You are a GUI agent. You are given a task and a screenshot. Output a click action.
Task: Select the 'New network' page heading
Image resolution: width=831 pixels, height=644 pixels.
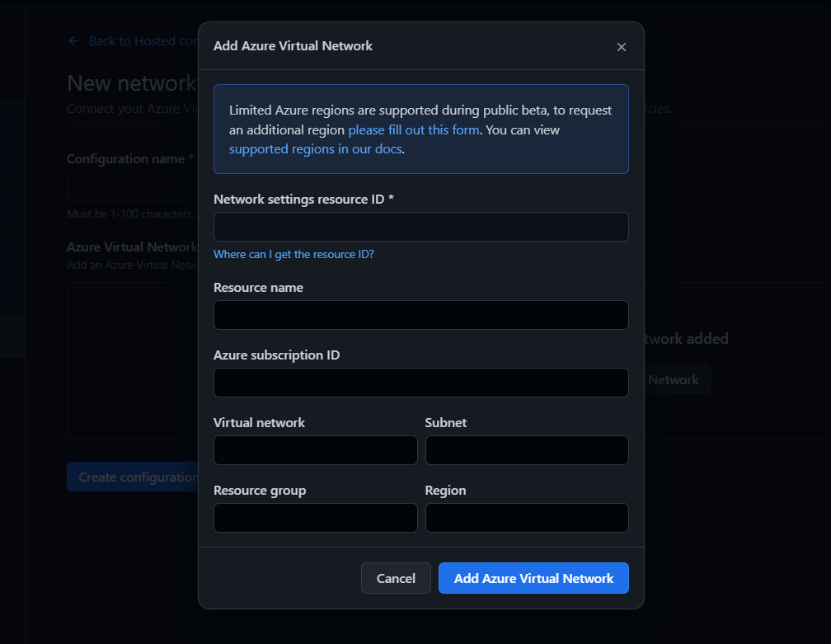click(132, 83)
